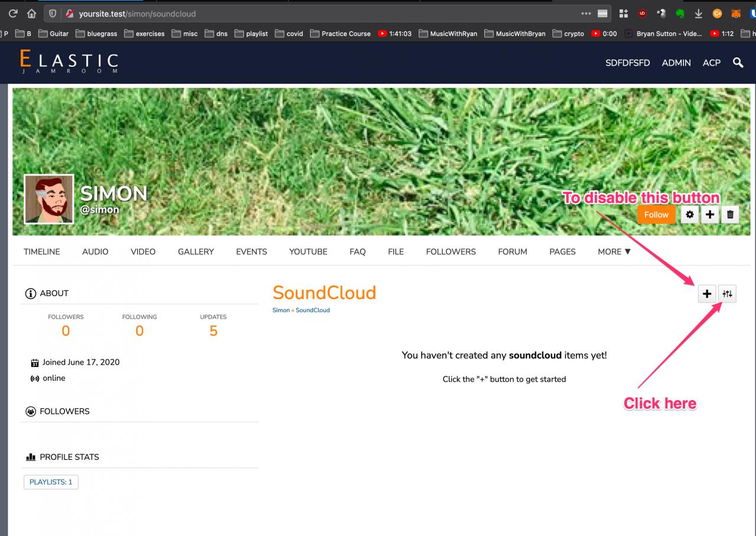
Task: Click the browser home icon
Action: pyautogui.click(x=32, y=14)
